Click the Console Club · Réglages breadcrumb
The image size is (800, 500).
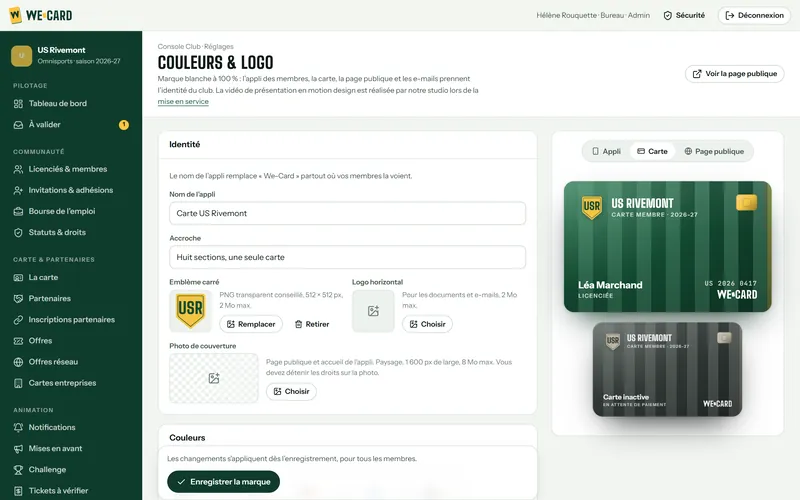195,46
